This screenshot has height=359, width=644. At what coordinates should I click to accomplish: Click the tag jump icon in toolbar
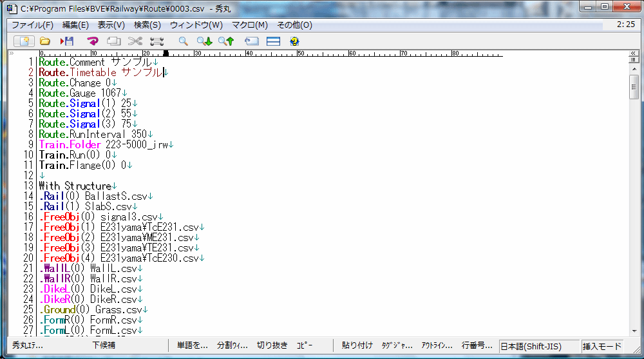tap(251, 41)
